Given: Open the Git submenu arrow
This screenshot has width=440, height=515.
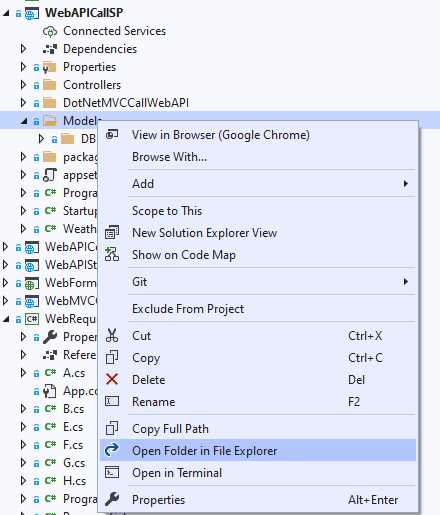Looking at the screenshot, I should pos(405,282).
